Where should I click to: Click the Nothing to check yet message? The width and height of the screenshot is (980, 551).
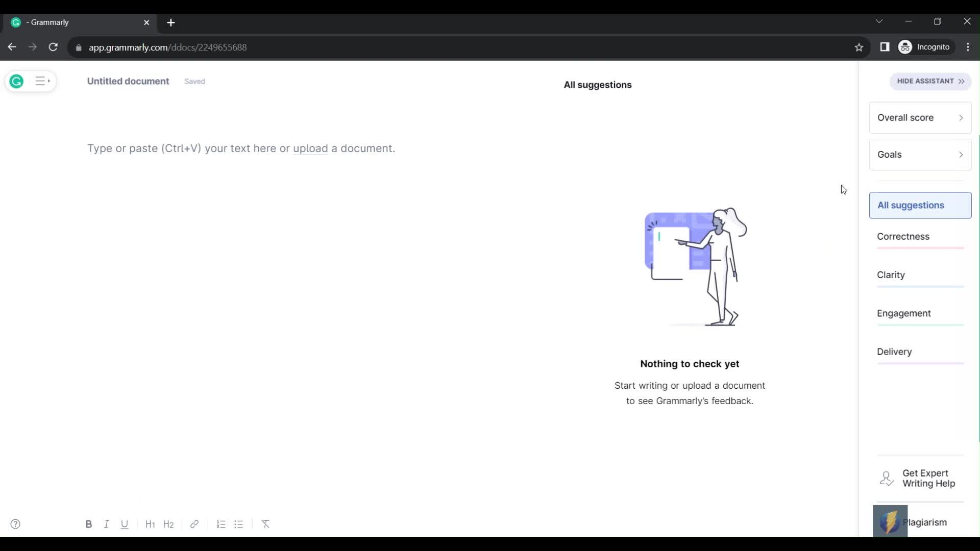pos(690,364)
